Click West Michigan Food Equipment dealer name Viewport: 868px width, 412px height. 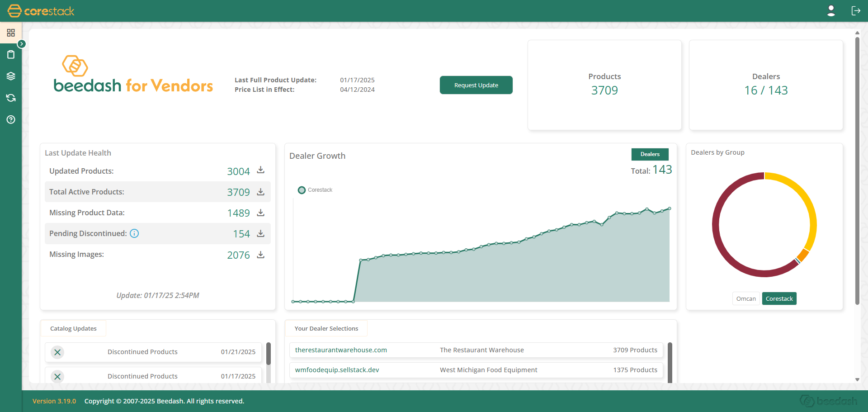pyautogui.click(x=489, y=370)
